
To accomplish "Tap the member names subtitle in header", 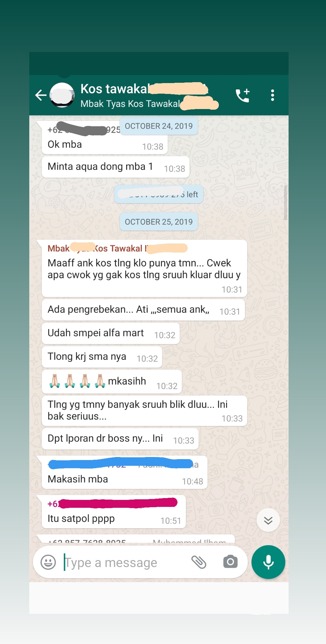I will (x=149, y=104).
